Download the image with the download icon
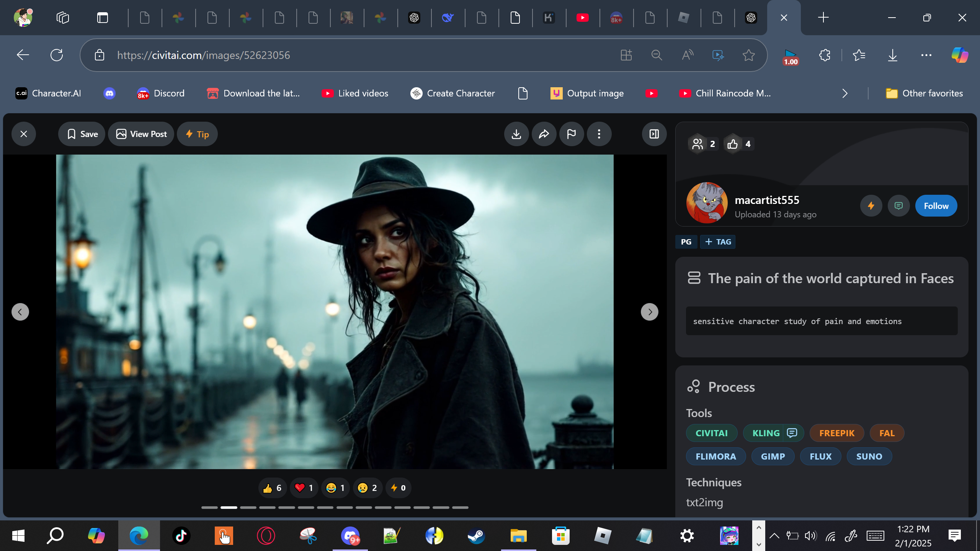Viewport: 980px width, 551px height. pyautogui.click(x=516, y=134)
